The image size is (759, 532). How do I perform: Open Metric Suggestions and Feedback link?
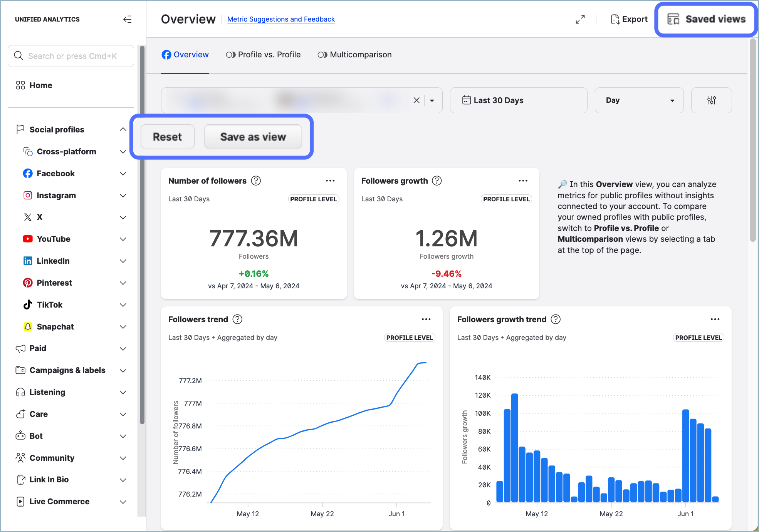click(281, 19)
